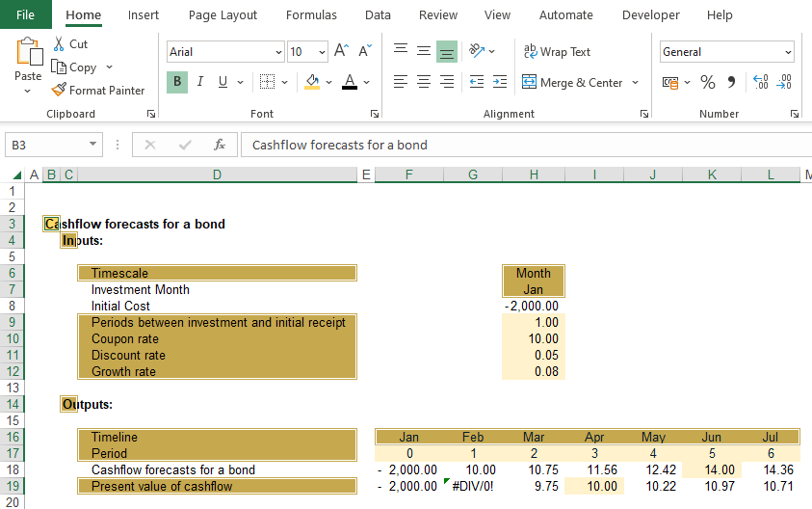This screenshot has width=812, height=509.
Task: Click the Increase Indent icon
Action: [x=500, y=83]
